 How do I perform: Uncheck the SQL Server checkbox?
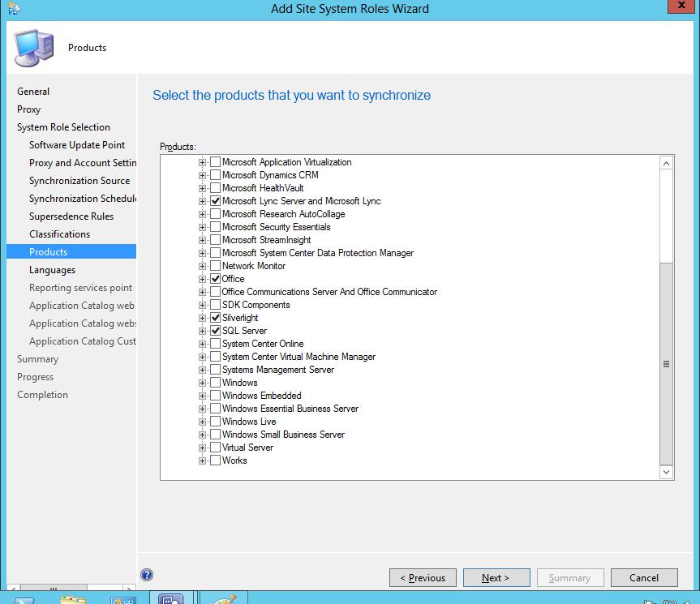point(215,331)
